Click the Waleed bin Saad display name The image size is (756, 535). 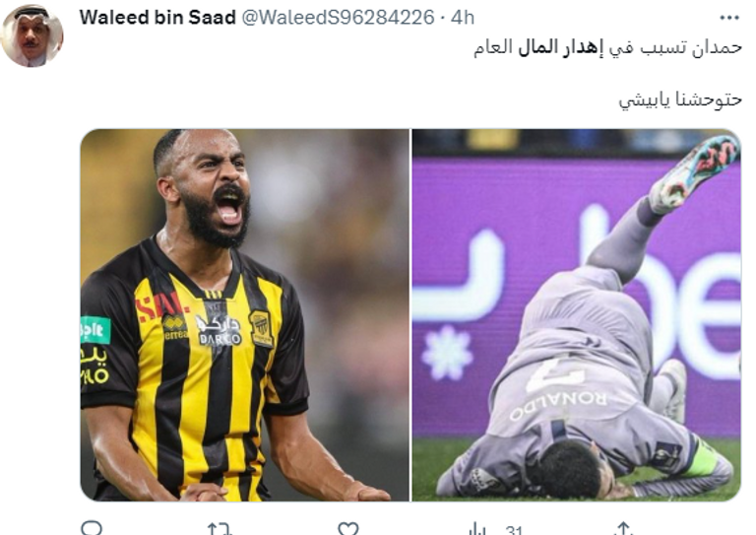pos(157,18)
